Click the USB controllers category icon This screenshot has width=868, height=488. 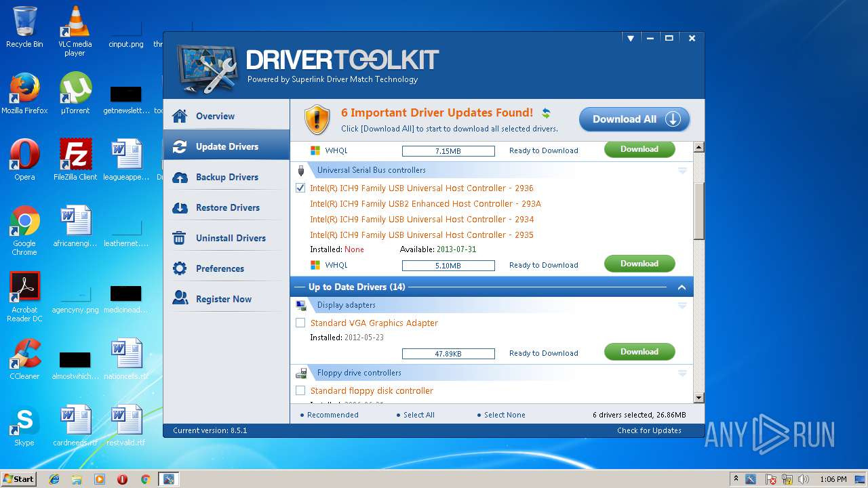point(301,170)
